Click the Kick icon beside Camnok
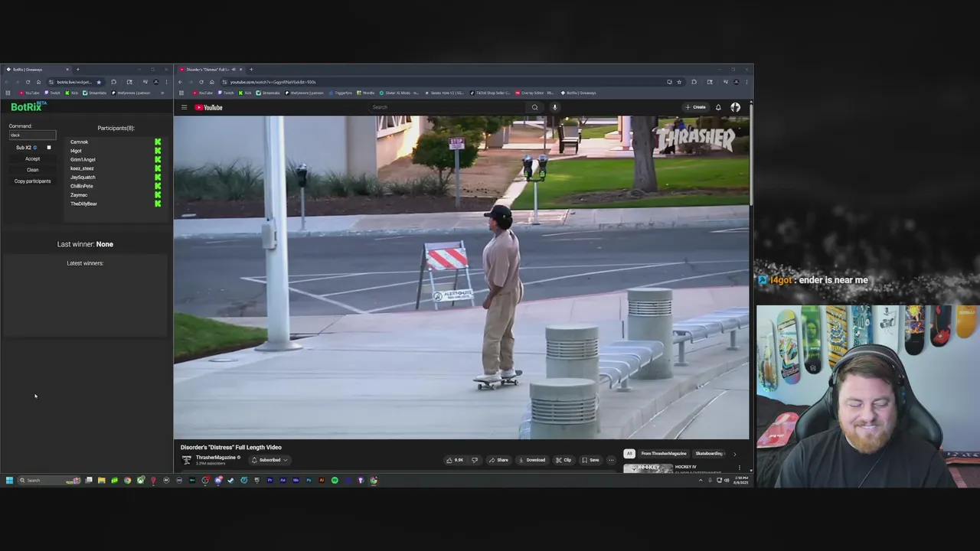Viewport: 980px width, 551px height. click(x=158, y=142)
